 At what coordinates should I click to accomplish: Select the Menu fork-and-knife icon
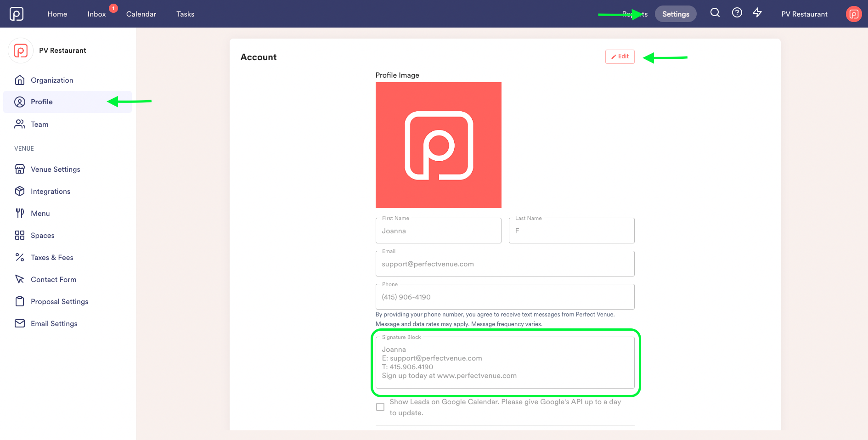click(20, 213)
